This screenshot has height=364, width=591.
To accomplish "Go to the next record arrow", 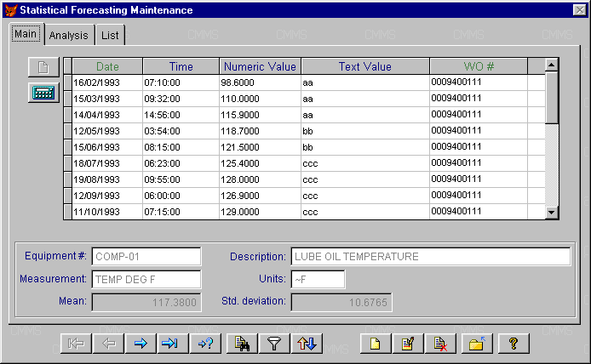I will 140,344.
